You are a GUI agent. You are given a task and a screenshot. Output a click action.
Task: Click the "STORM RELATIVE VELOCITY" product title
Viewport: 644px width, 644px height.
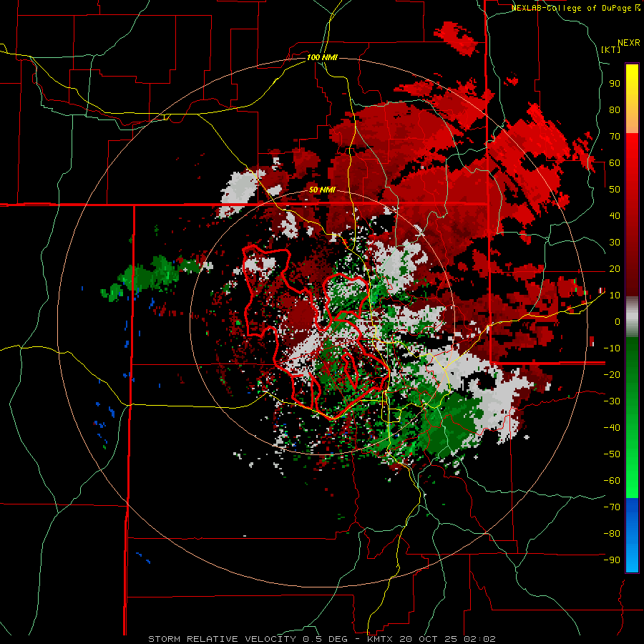(x=221, y=639)
